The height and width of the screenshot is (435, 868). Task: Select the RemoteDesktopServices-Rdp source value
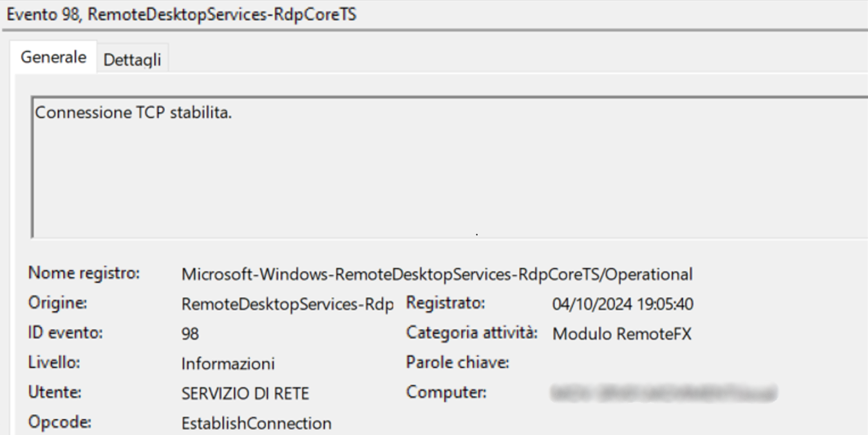click(287, 304)
